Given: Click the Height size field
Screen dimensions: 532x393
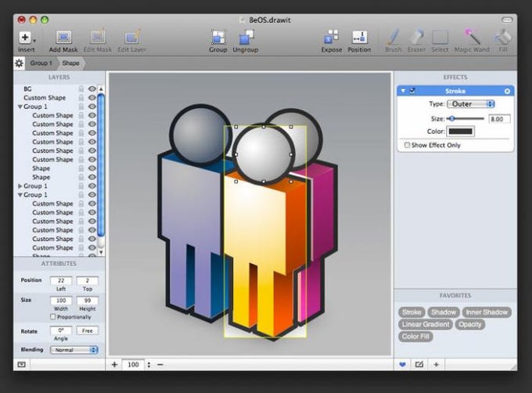Looking at the screenshot, I should coord(87,301).
